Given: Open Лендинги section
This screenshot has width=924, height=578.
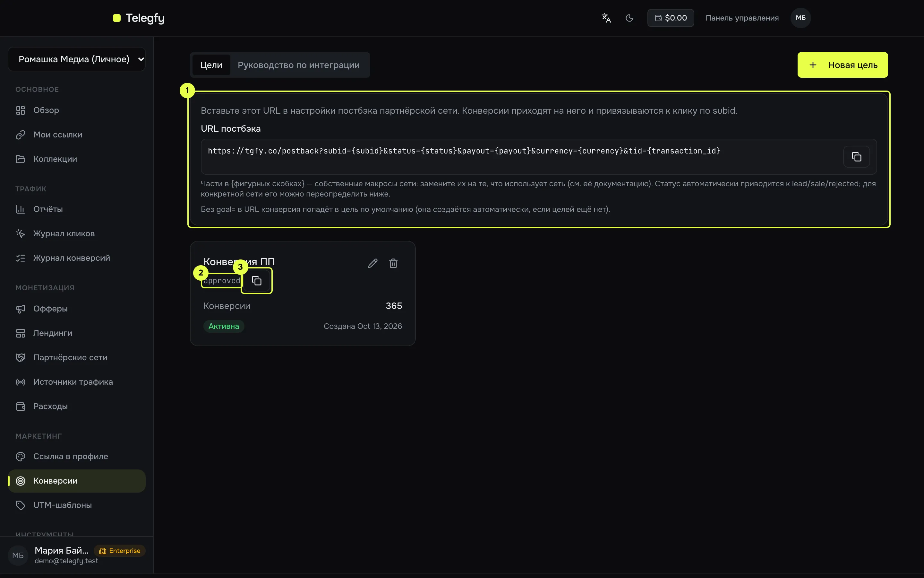Looking at the screenshot, I should (x=77, y=333).
